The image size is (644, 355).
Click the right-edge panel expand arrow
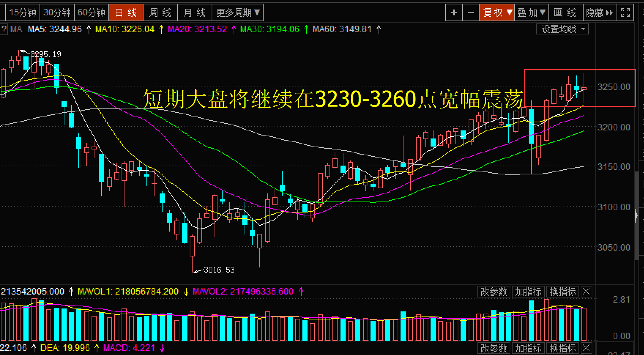[636, 216]
